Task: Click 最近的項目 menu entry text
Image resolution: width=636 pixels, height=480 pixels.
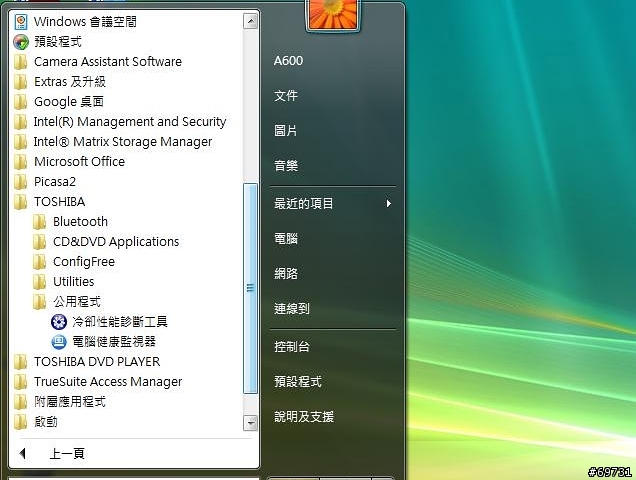Action: pyautogui.click(x=303, y=203)
